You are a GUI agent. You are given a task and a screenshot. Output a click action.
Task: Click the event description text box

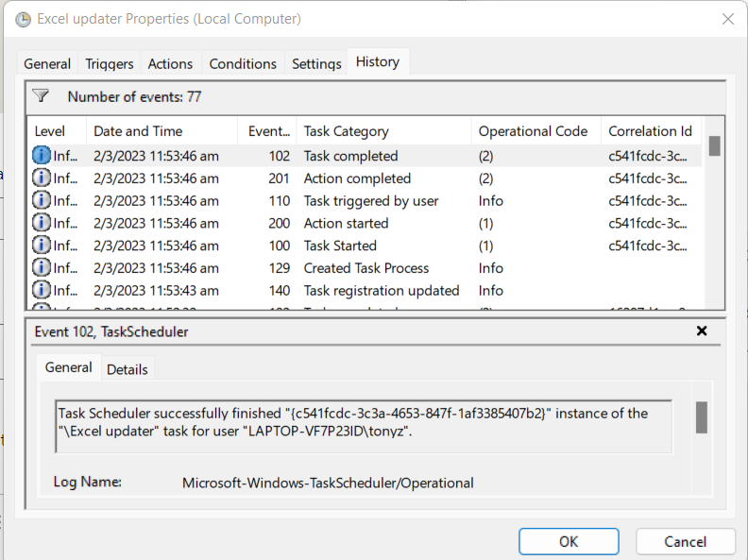tap(364, 427)
